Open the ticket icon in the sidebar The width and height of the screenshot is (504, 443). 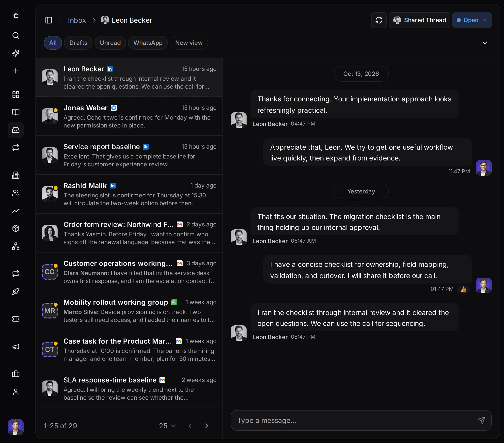click(16, 319)
